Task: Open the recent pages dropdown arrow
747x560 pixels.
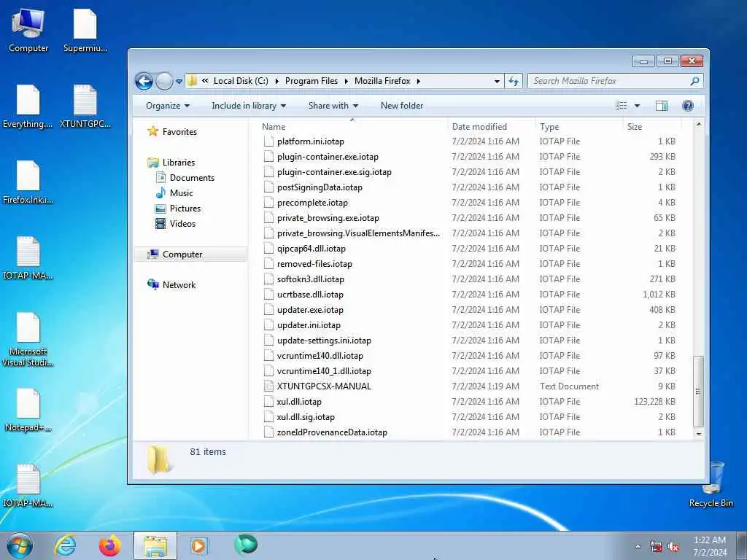Action: pos(179,82)
